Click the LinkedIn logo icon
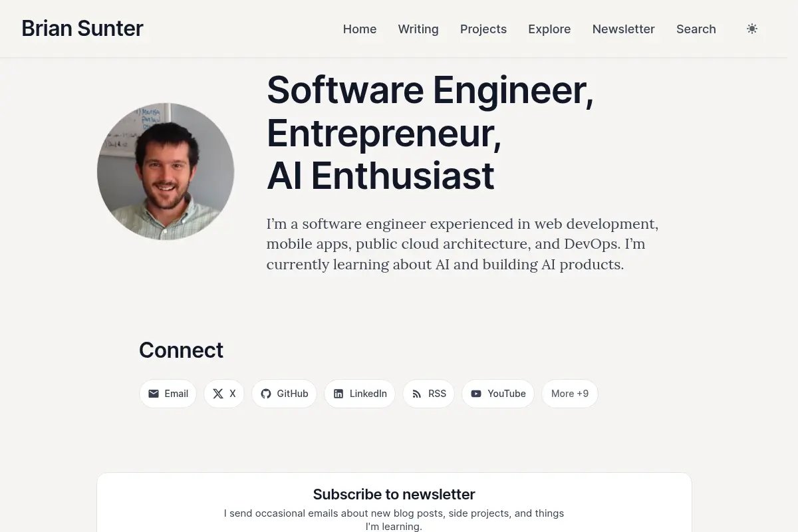Screen dimensions: 798x532 338,394
